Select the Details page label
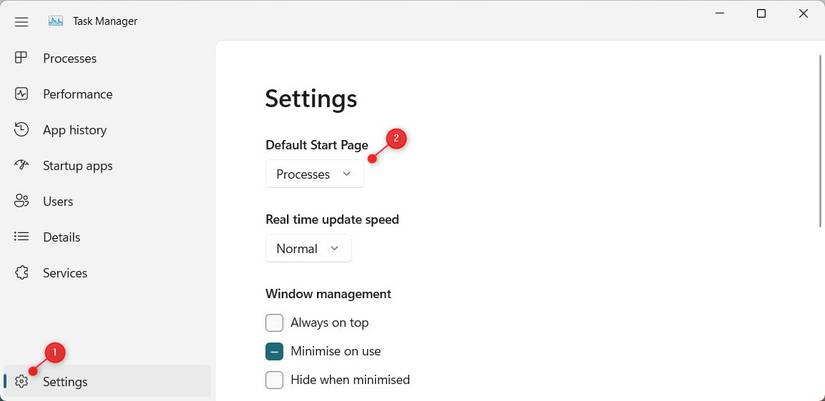825x401 pixels. [61, 237]
